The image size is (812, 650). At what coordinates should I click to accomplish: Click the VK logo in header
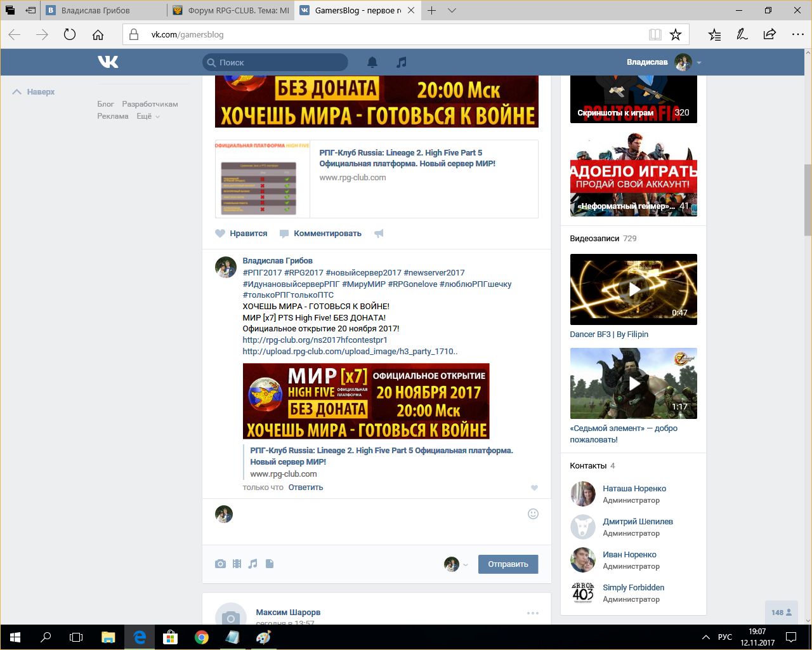click(x=108, y=62)
